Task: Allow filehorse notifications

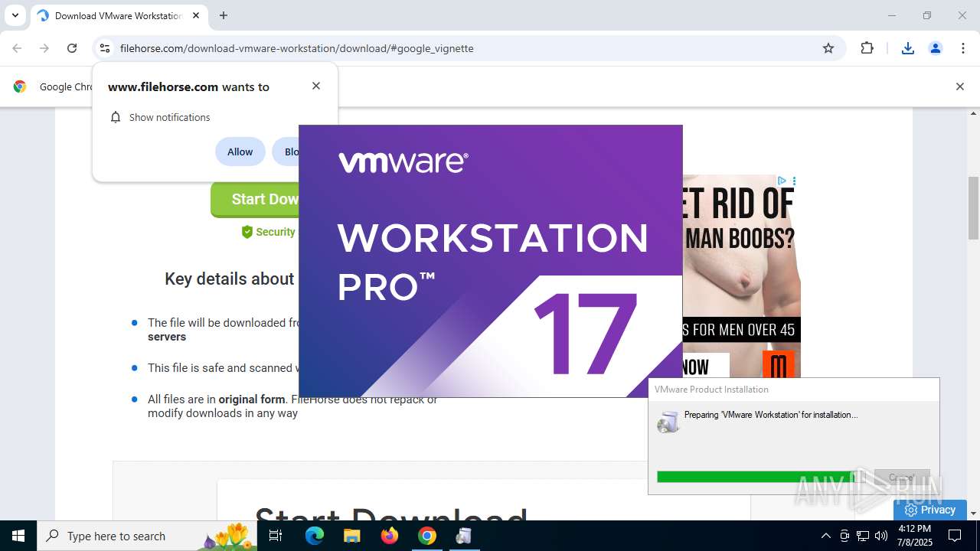Action: [x=240, y=152]
